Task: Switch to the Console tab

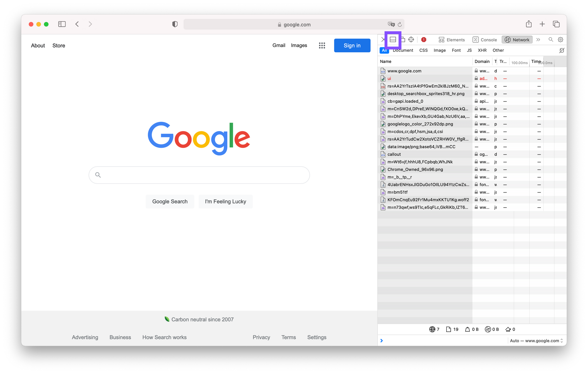Action: pos(485,40)
